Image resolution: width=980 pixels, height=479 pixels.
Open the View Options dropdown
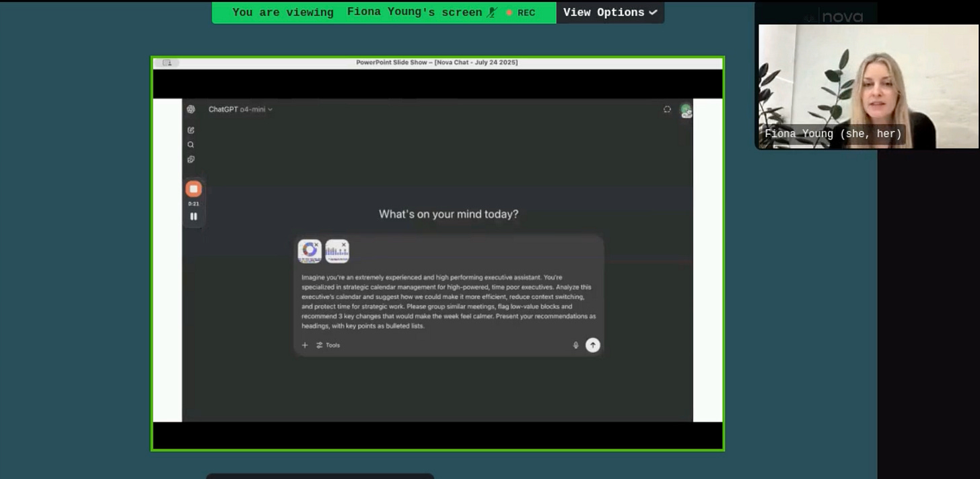pyautogui.click(x=610, y=12)
